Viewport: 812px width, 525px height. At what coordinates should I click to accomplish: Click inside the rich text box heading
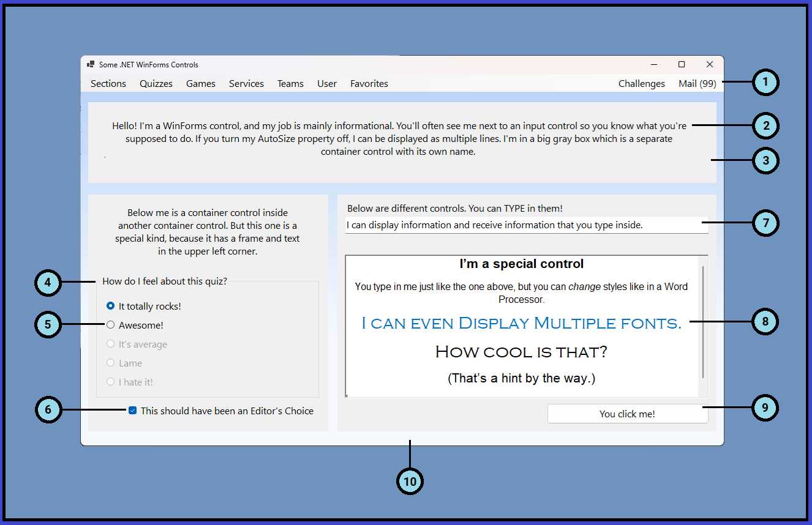(x=521, y=264)
